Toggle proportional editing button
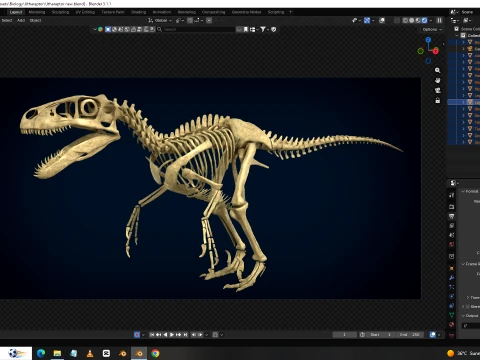 (209, 20)
